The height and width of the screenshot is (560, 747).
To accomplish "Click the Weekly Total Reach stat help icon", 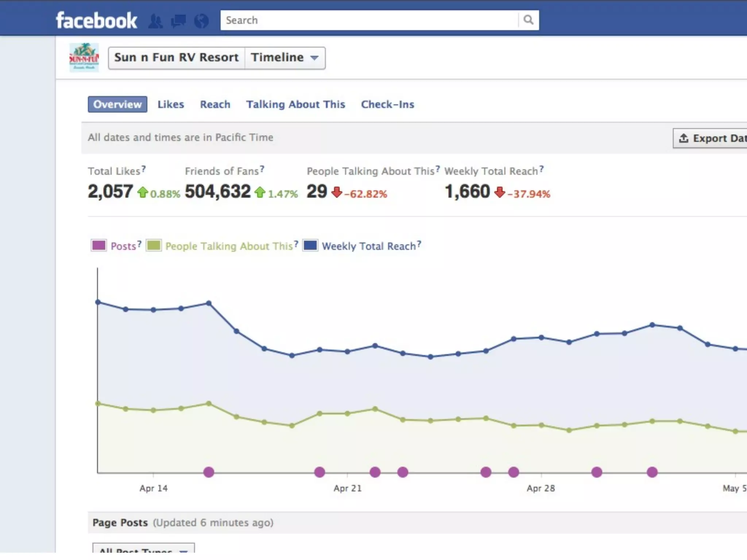I will click(542, 169).
